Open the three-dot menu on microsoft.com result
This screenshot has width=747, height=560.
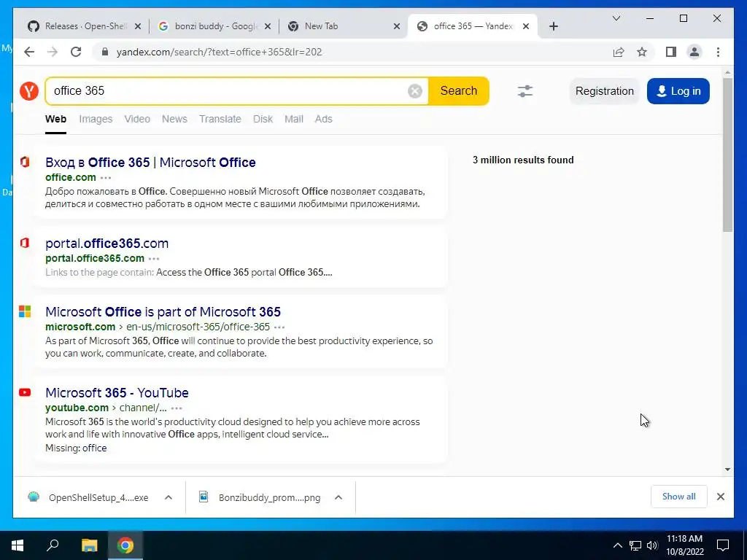click(x=279, y=327)
